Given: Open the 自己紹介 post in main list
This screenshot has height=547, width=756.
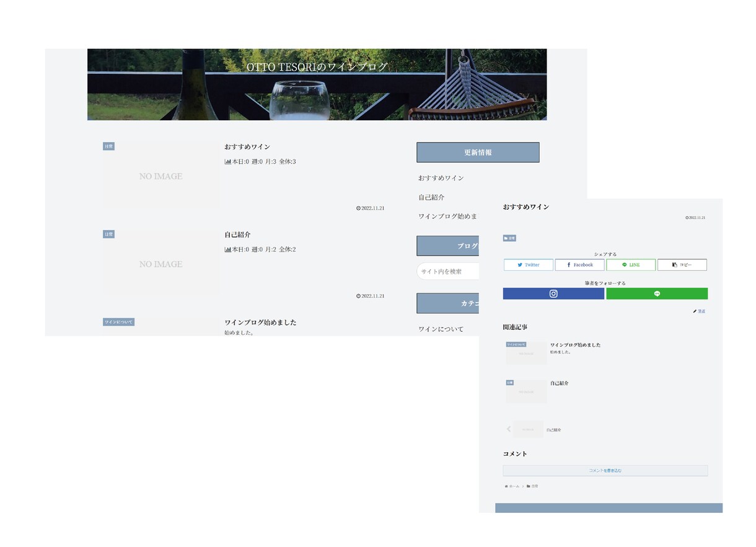Looking at the screenshot, I should point(237,235).
